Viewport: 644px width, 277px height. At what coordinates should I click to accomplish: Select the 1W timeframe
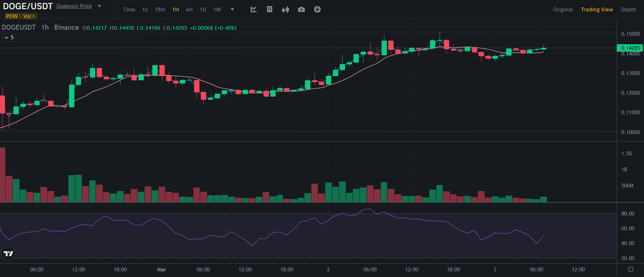[x=217, y=10]
